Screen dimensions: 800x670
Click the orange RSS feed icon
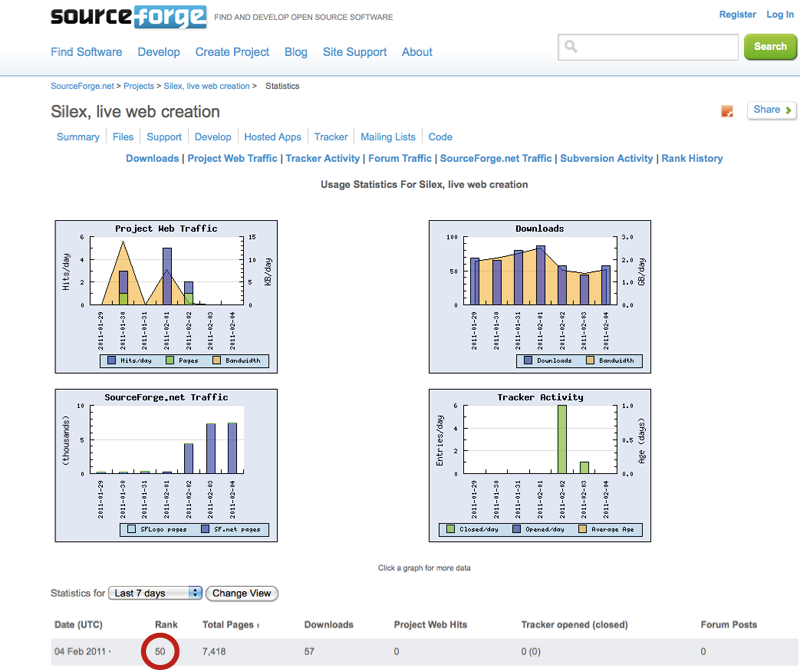tap(727, 111)
